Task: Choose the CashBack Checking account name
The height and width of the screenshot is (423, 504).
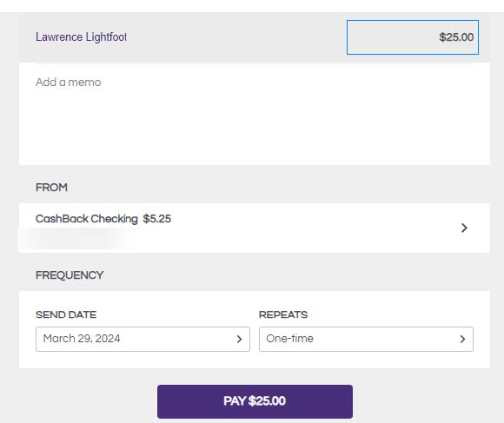Action: [x=87, y=219]
